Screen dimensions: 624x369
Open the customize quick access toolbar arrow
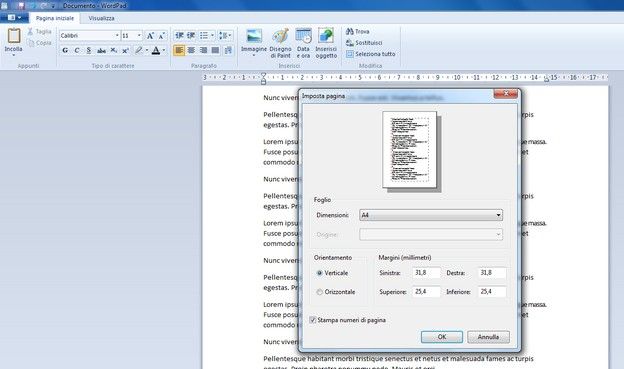(x=53, y=6)
